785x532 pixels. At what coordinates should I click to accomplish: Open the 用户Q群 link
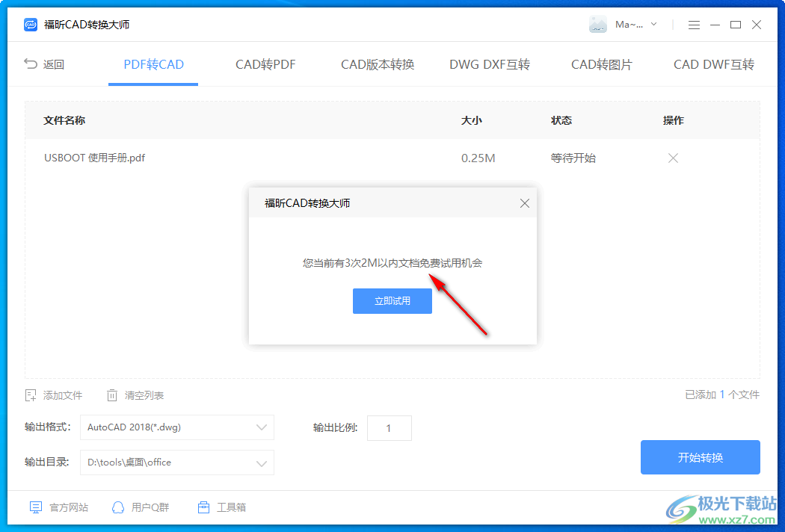(x=141, y=507)
